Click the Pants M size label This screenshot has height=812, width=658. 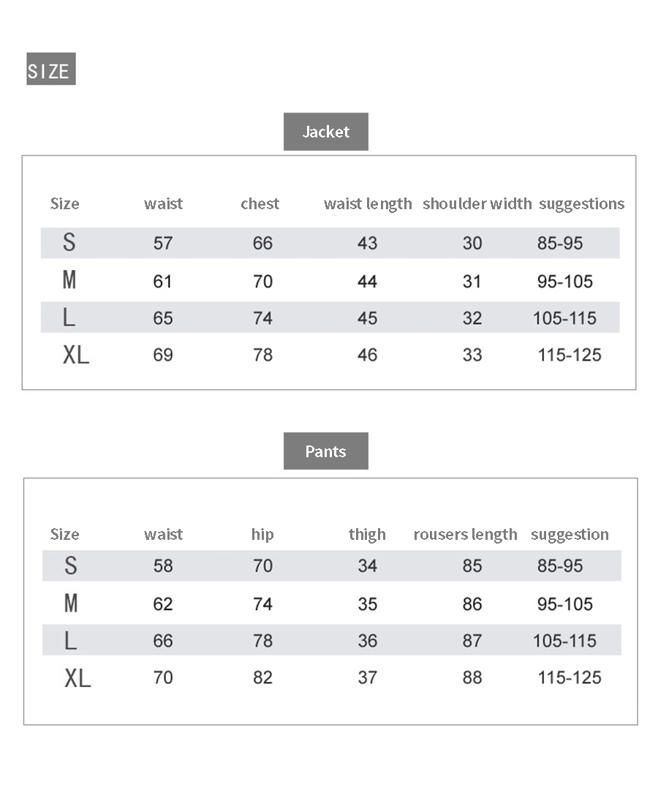tap(70, 604)
